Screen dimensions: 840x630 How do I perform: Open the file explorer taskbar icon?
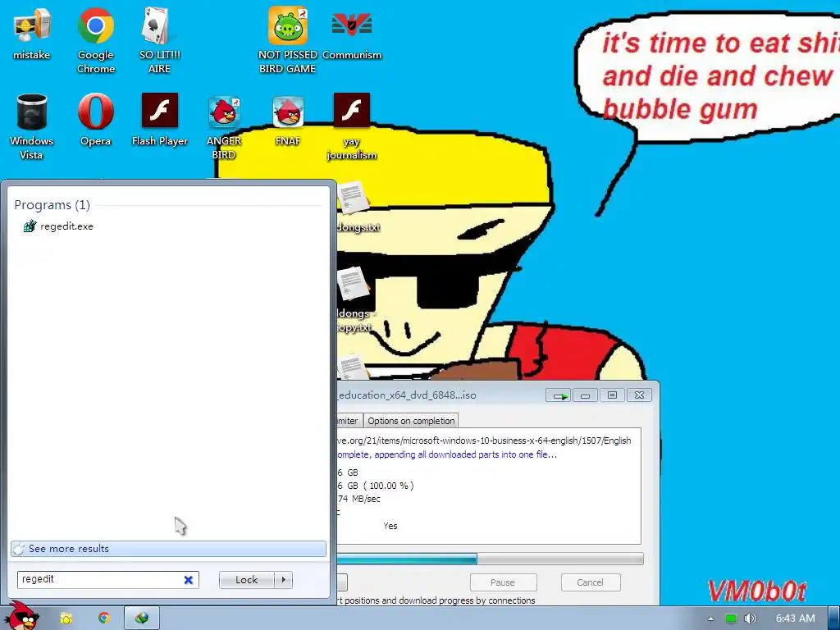[x=66, y=619]
